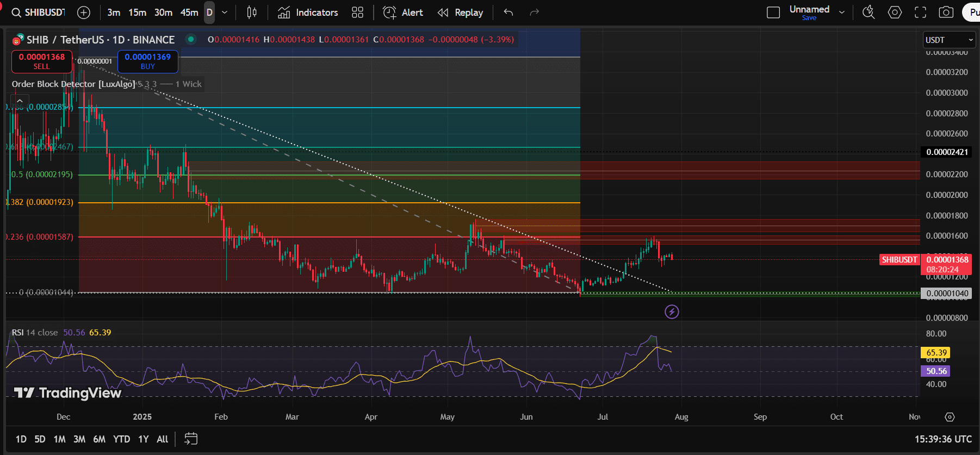Open the indicator templates grid icon

(x=357, y=13)
